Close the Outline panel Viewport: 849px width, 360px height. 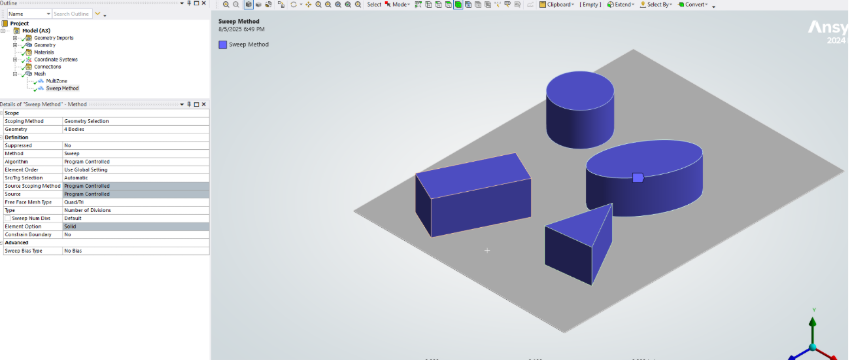(204, 3)
